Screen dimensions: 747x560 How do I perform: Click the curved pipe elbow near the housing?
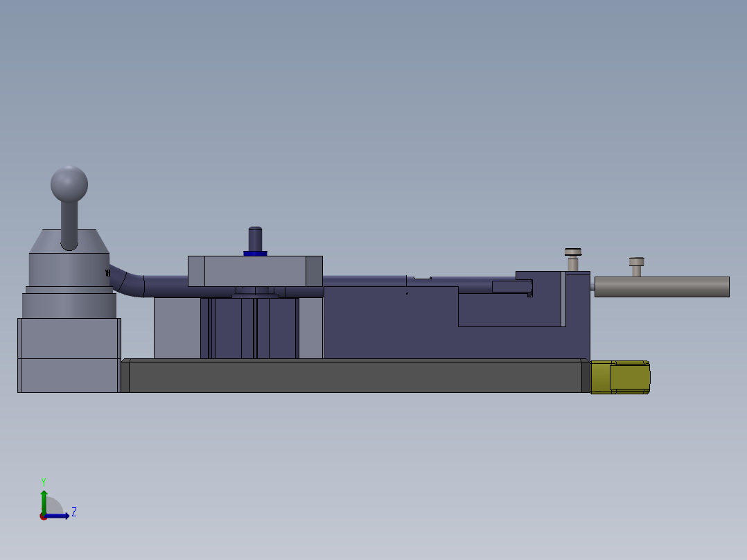click(127, 281)
